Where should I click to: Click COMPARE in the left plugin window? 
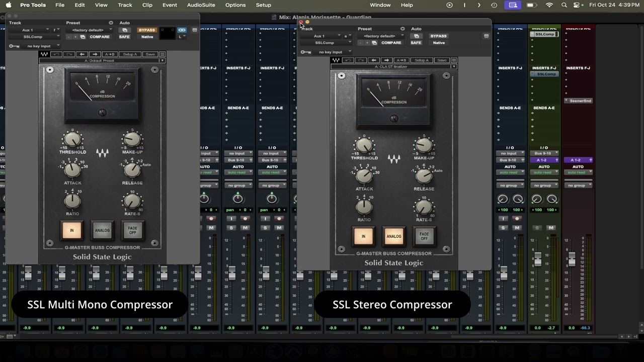pyautogui.click(x=100, y=37)
